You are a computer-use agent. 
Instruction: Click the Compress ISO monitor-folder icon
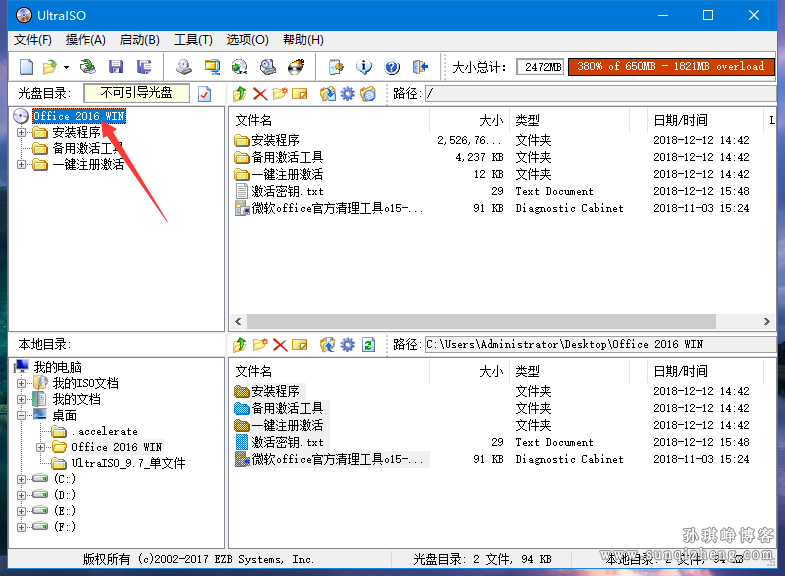click(x=212, y=67)
